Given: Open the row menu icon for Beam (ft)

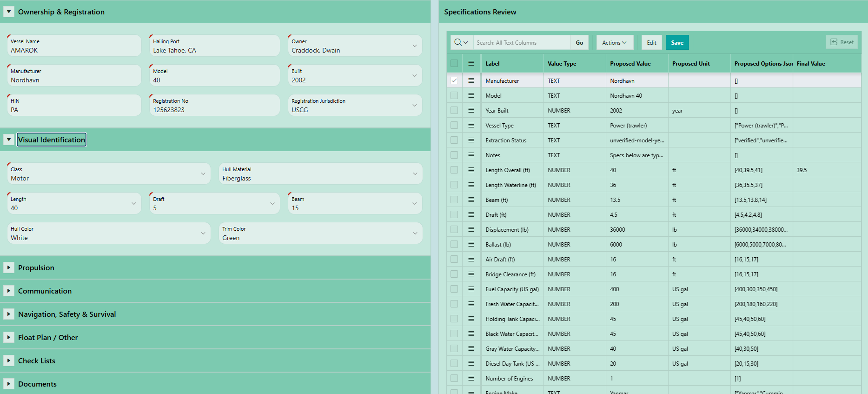Looking at the screenshot, I should point(471,200).
